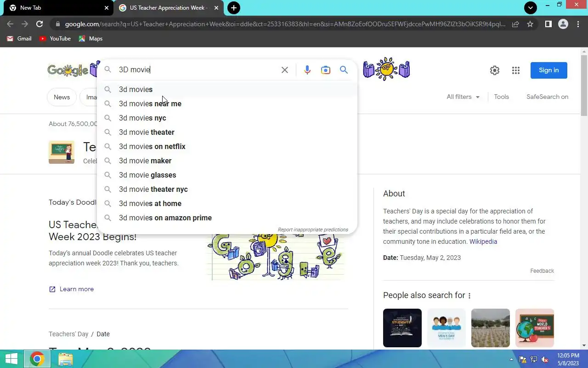This screenshot has height=368, width=588.
Task: Click the Feedback link
Action: (x=542, y=271)
